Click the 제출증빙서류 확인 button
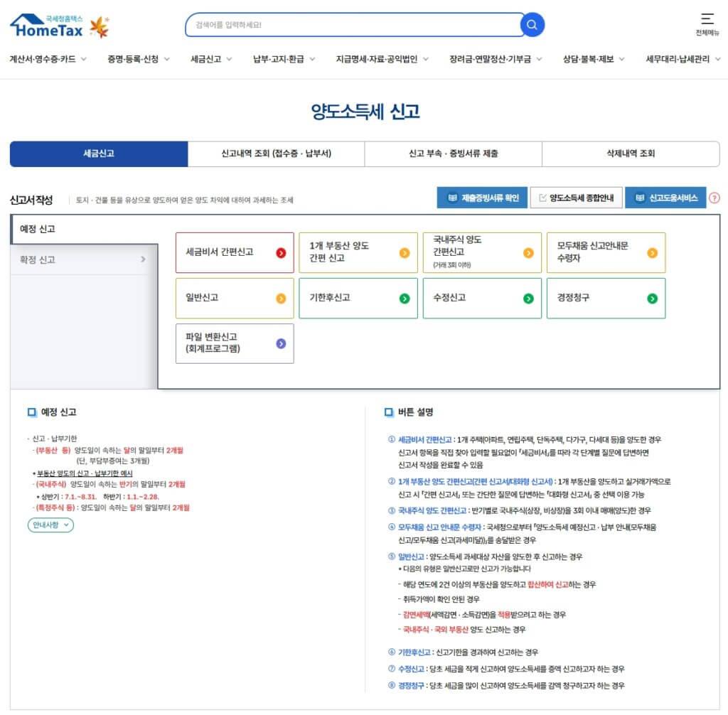 pyautogui.click(x=482, y=198)
